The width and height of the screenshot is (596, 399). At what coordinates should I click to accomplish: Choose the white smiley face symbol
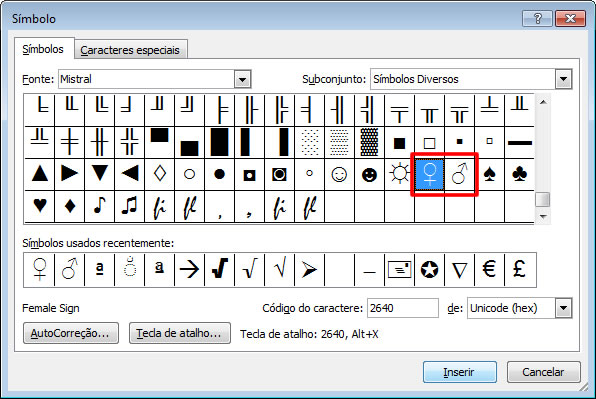pyautogui.click(x=339, y=174)
